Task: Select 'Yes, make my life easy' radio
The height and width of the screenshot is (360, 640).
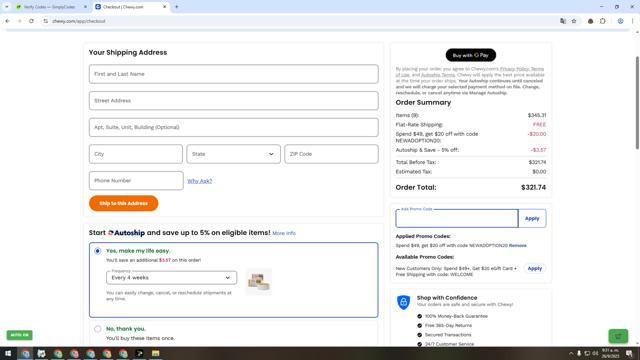Action: [98, 251]
